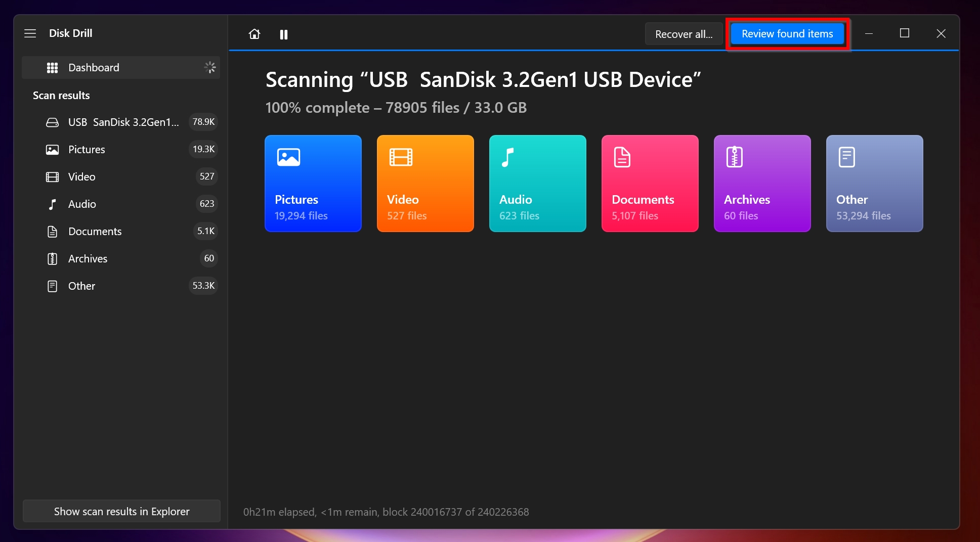
Task: Click the USB drive icon in sidebar
Action: coord(52,122)
